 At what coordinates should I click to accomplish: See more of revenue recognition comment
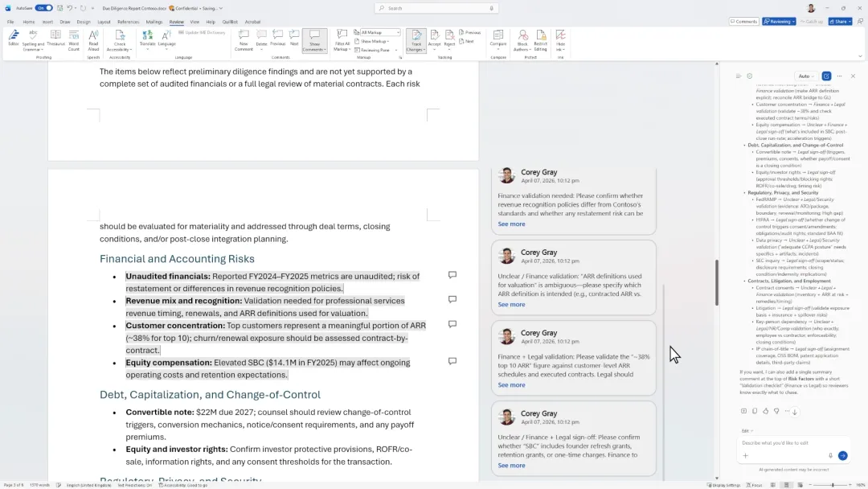point(511,224)
